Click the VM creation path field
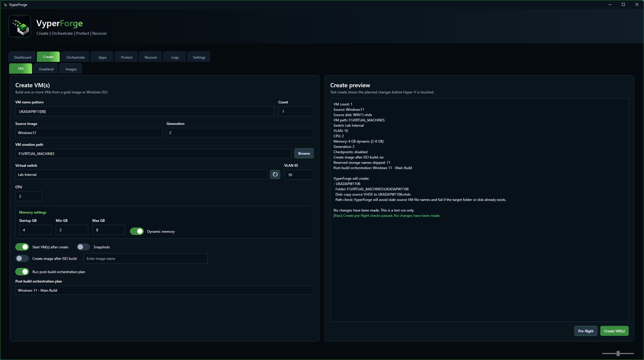Screen dimensions: 644x360 coord(153,153)
